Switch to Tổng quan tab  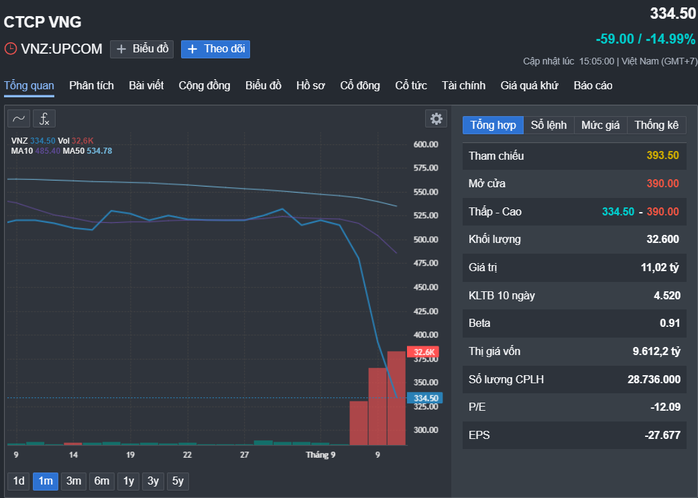[x=29, y=85]
